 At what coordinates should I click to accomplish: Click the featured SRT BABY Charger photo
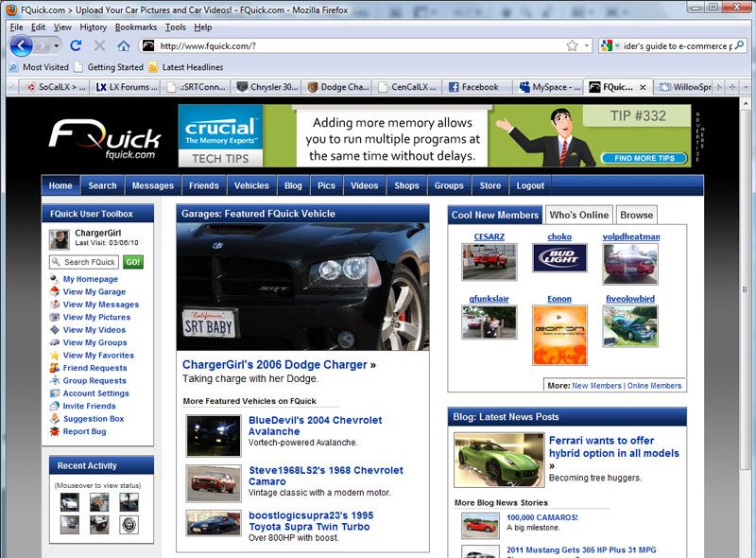coord(302,287)
